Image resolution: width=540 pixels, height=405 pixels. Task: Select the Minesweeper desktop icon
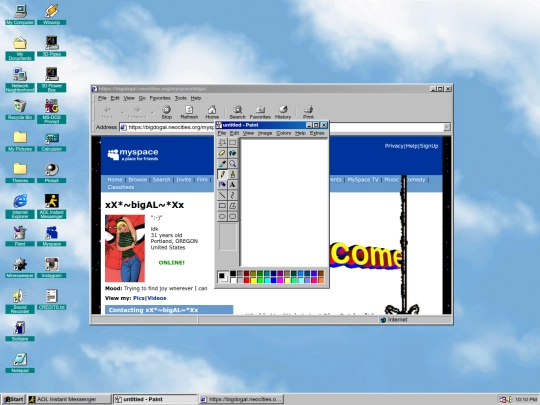(x=20, y=268)
